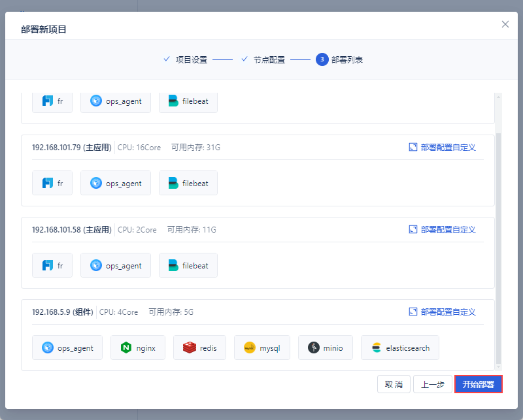
Task: Click the minio icon
Action: click(x=314, y=347)
